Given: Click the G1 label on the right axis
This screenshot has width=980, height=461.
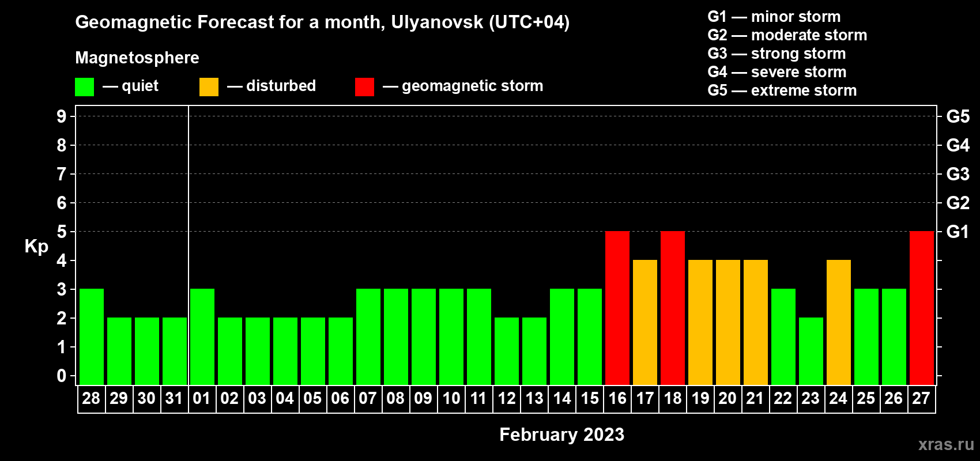Looking at the screenshot, I should coord(958,232).
